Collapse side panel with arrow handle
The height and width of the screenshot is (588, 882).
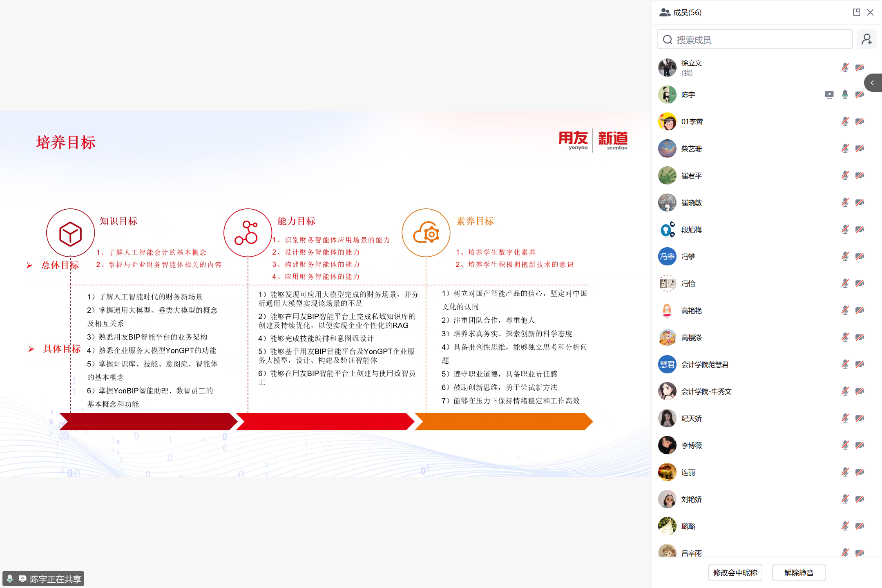pyautogui.click(x=873, y=83)
